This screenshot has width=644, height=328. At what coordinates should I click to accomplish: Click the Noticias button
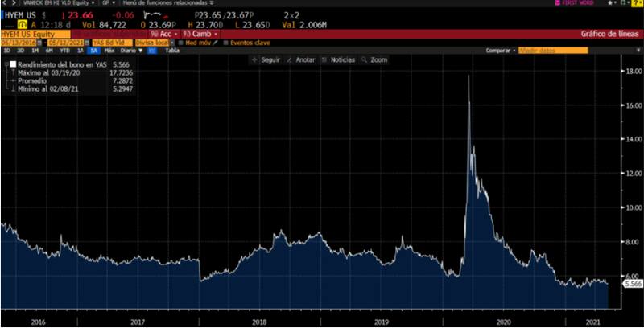(x=338, y=59)
